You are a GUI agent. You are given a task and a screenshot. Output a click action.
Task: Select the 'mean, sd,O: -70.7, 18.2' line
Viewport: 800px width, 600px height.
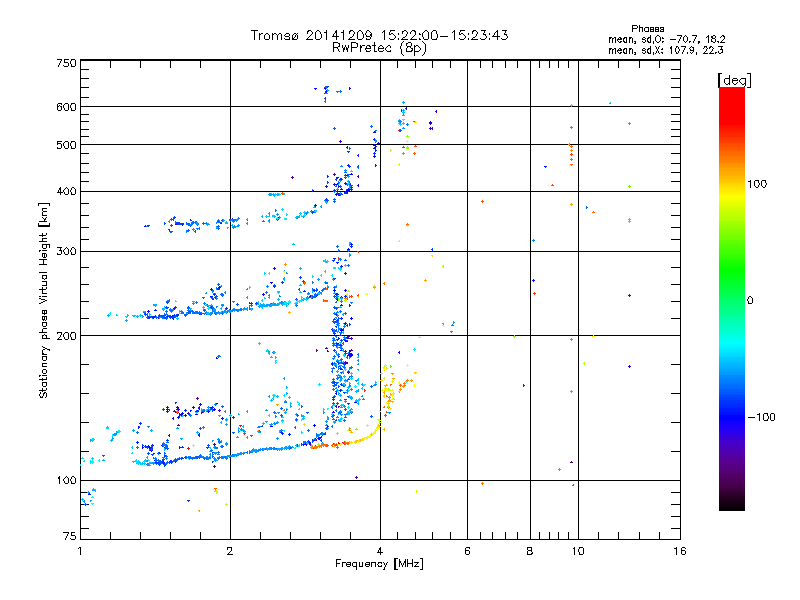(666, 39)
